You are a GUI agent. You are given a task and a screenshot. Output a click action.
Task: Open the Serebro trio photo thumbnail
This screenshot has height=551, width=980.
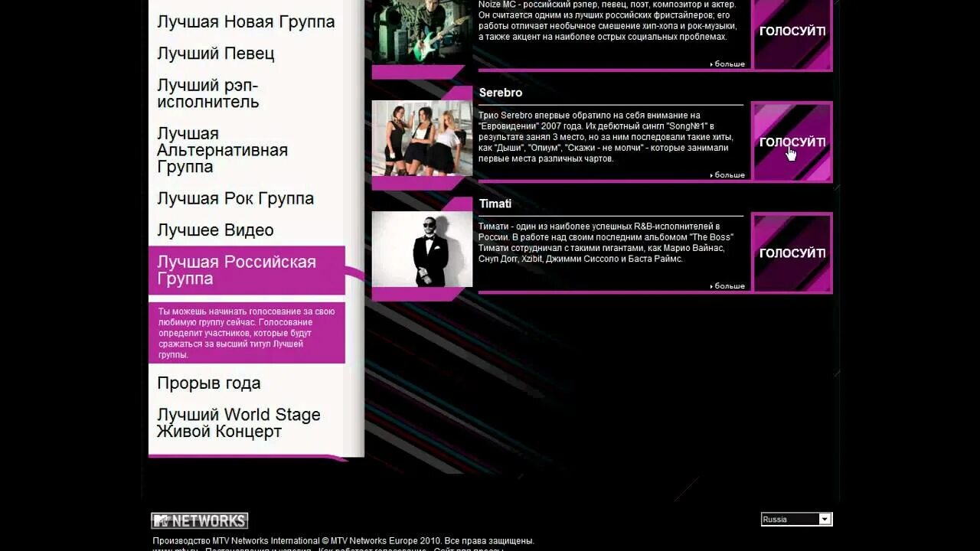422,138
